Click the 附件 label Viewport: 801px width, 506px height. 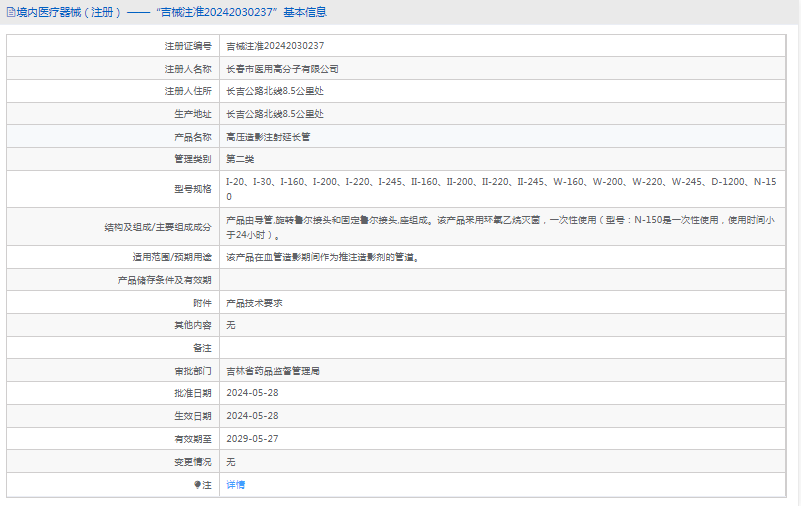202,303
